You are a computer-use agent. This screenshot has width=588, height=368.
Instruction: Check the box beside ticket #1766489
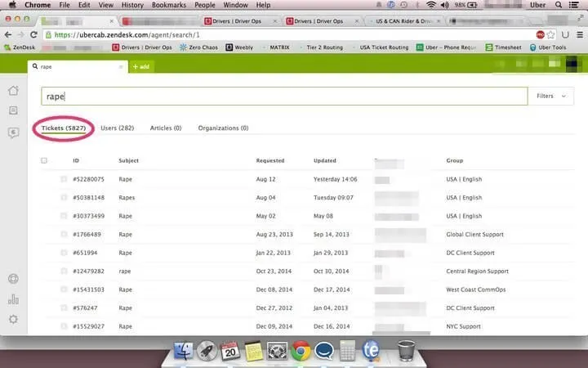point(64,234)
